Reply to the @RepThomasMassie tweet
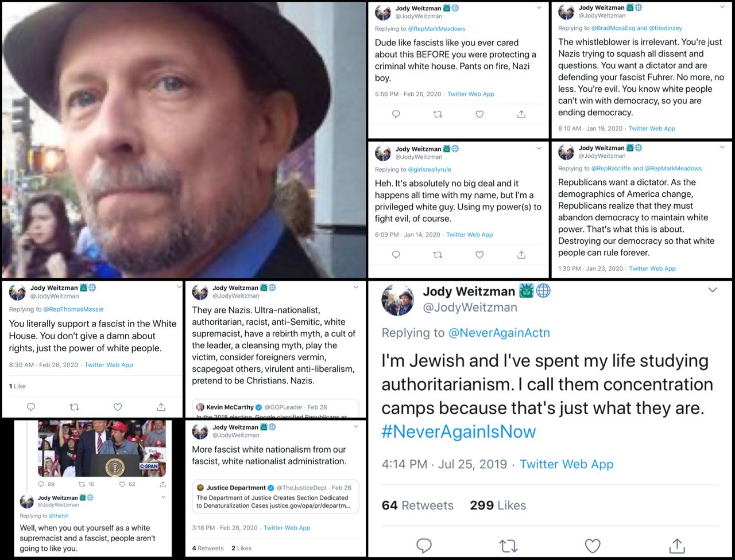 [x=31, y=407]
